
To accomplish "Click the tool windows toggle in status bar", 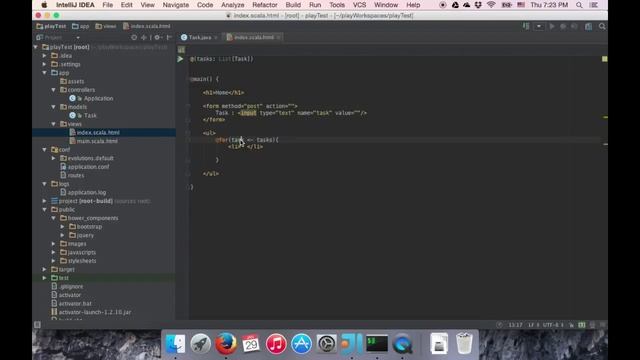I will (37, 325).
